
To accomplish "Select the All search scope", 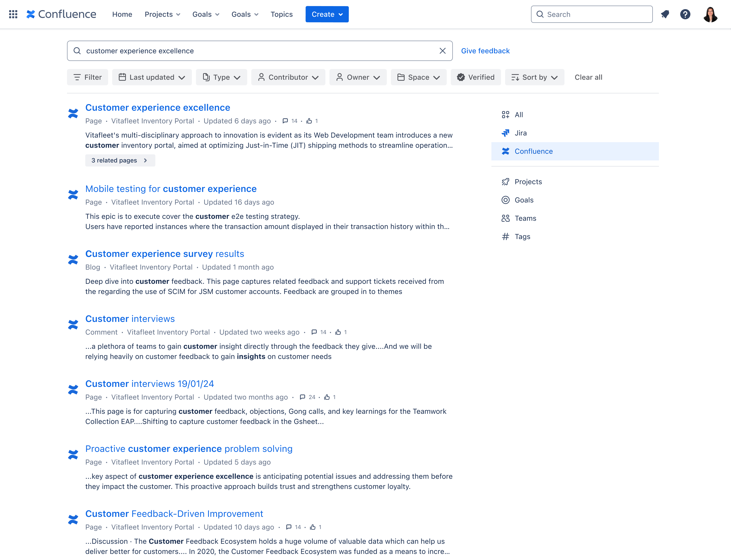I will tap(575, 115).
